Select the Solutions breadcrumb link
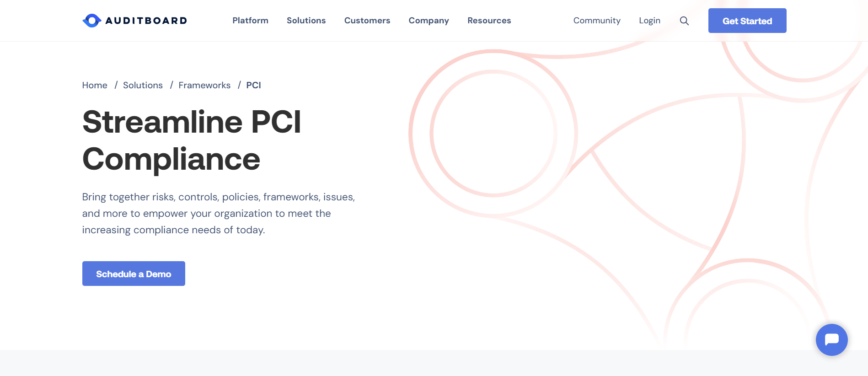Screen dimensions: 868x376 click(x=143, y=85)
